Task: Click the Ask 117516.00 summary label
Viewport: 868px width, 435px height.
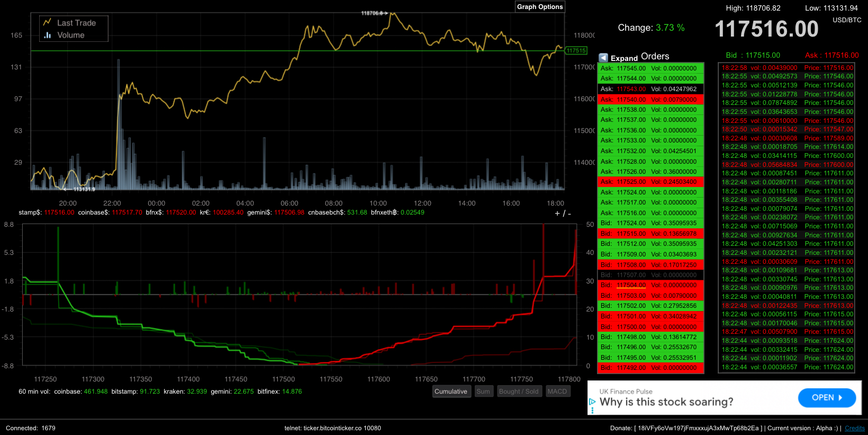Action: click(x=832, y=55)
